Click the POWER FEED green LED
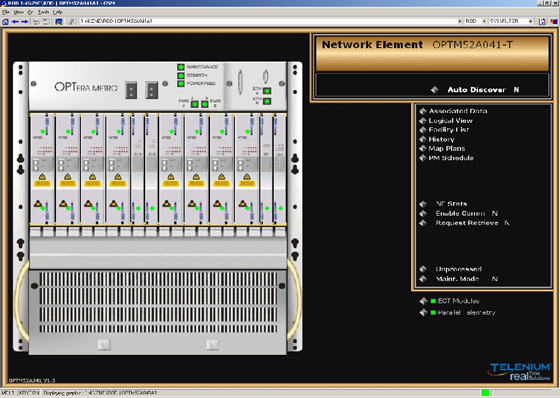560x398 pixels. click(x=181, y=84)
